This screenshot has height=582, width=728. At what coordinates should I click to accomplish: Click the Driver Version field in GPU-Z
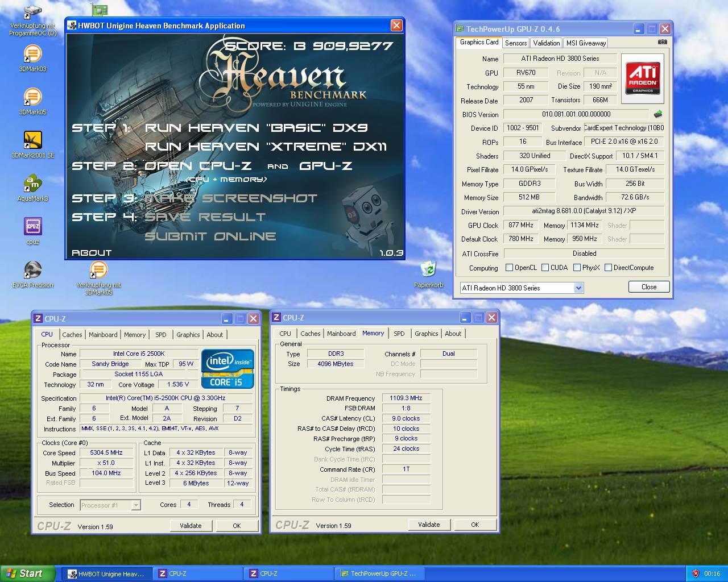(584, 211)
